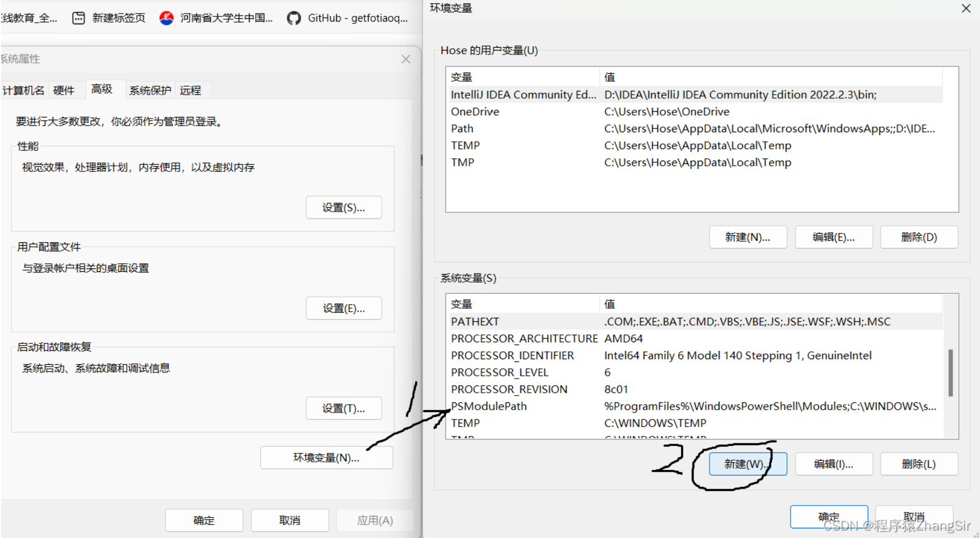Click the AMD64 value cell

[624, 339]
